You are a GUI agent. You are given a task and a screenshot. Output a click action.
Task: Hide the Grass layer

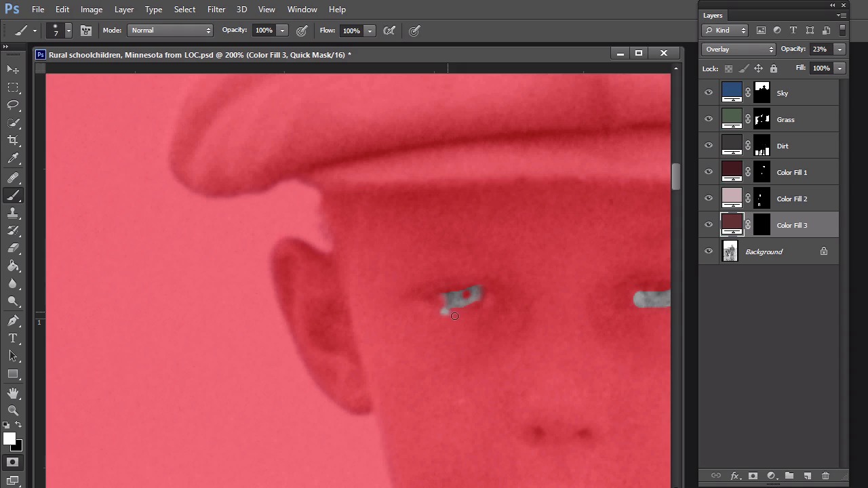click(x=709, y=119)
